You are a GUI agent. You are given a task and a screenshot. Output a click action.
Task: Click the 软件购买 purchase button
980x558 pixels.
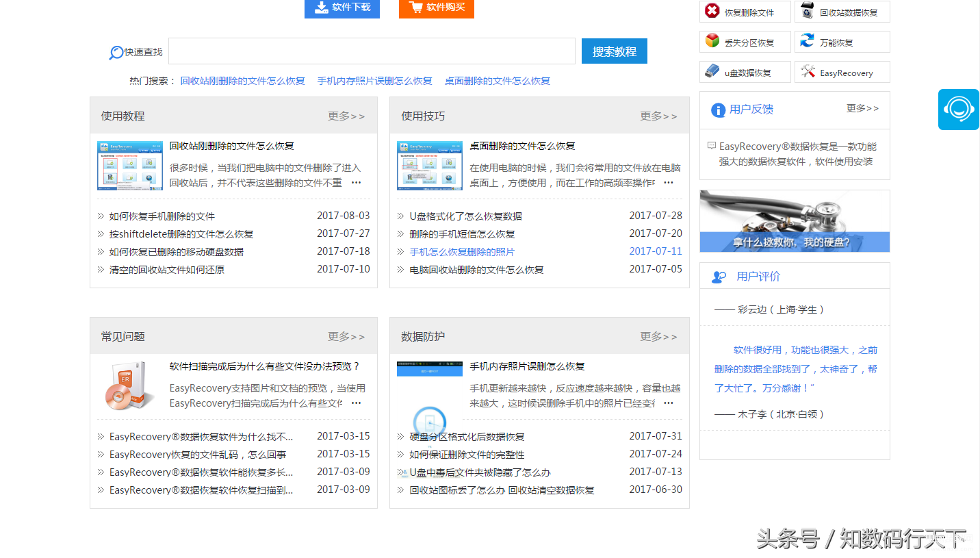coord(437,8)
